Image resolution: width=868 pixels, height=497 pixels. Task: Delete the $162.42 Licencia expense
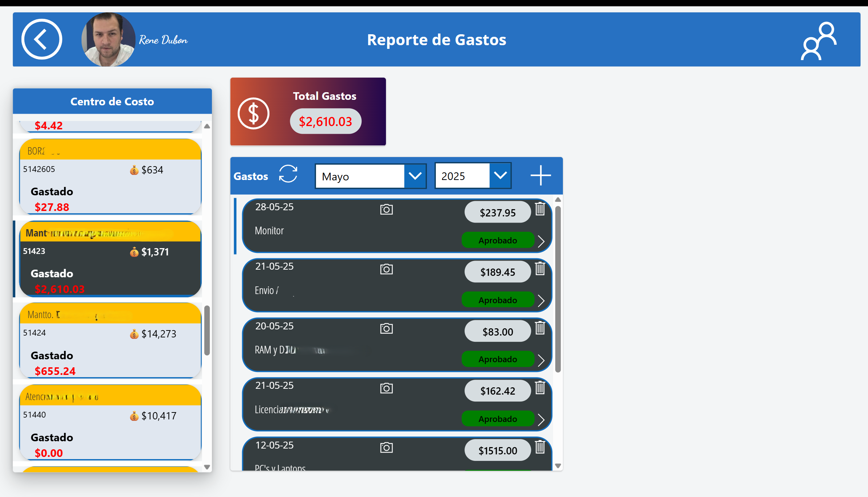540,388
